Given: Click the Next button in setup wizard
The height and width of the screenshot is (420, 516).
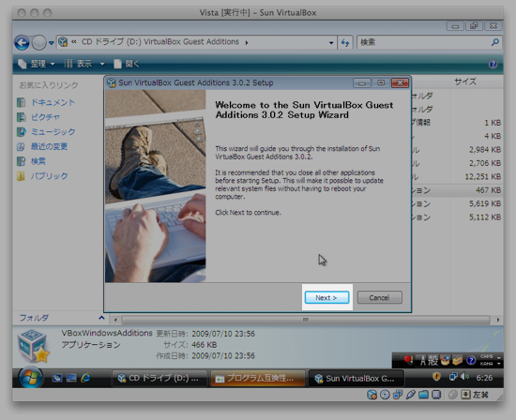Looking at the screenshot, I should (326, 297).
